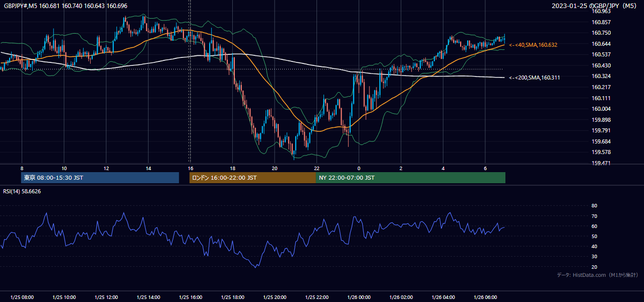Click the 160.963 price axis label
Screen dimensions: 644x302
(601, 11)
